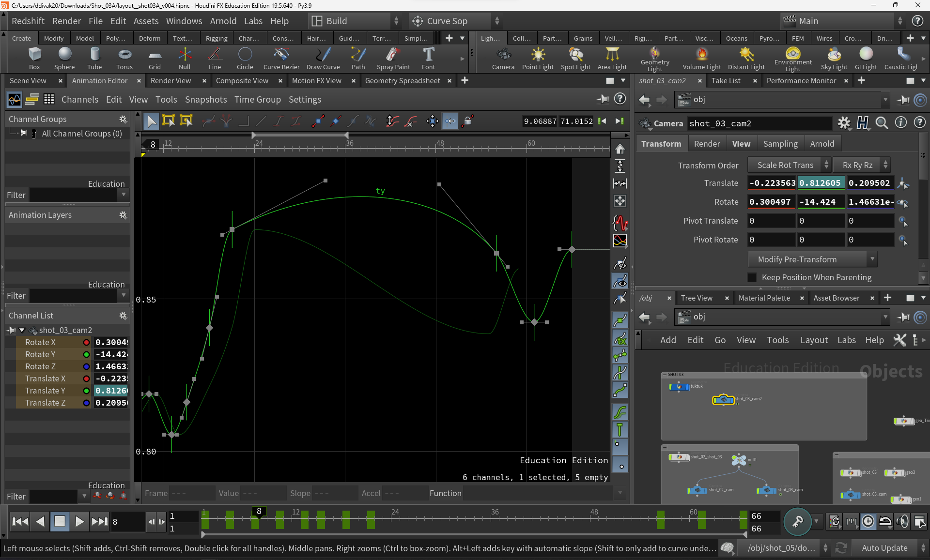This screenshot has width=930, height=560.
Task: Click the search magnifier in camera parameters
Action: [882, 123]
